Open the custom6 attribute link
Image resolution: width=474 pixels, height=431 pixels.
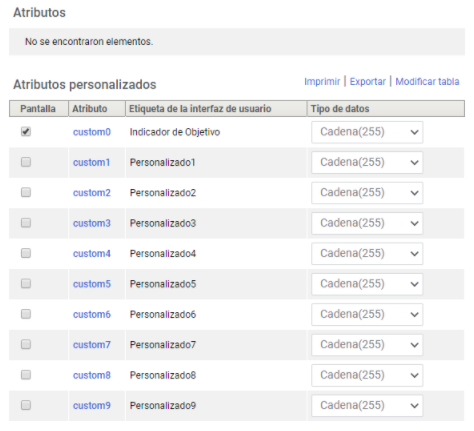pyautogui.click(x=92, y=314)
